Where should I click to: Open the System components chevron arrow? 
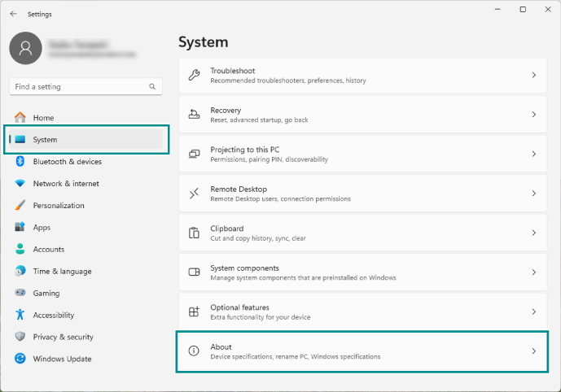click(x=533, y=272)
